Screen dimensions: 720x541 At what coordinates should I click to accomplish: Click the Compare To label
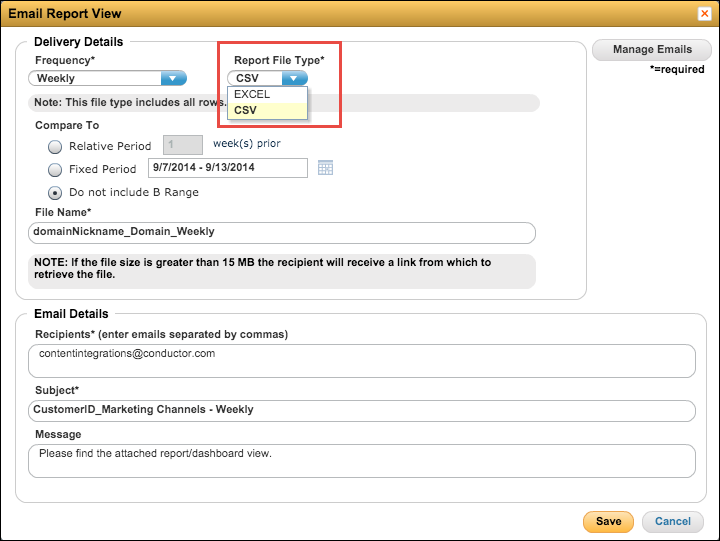(x=67, y=125)
